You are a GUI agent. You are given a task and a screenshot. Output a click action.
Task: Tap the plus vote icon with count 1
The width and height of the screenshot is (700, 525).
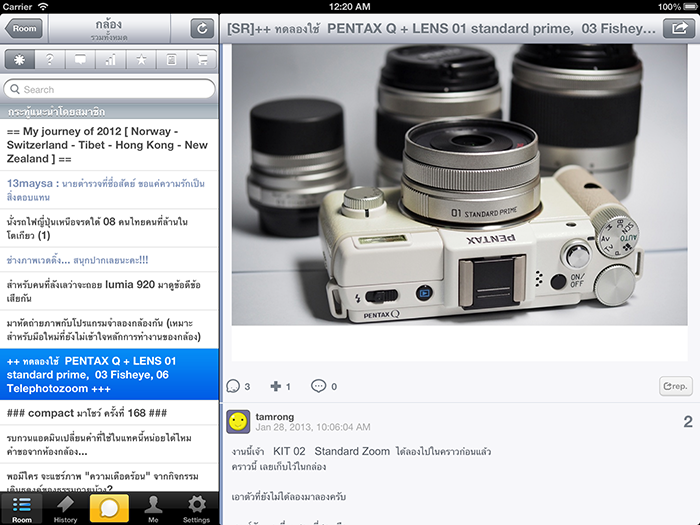[275, 386]
